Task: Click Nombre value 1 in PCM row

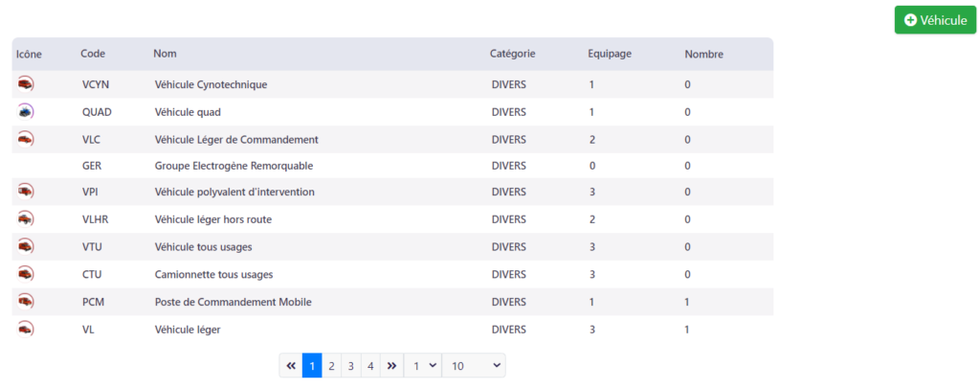Action: point(687,302)
